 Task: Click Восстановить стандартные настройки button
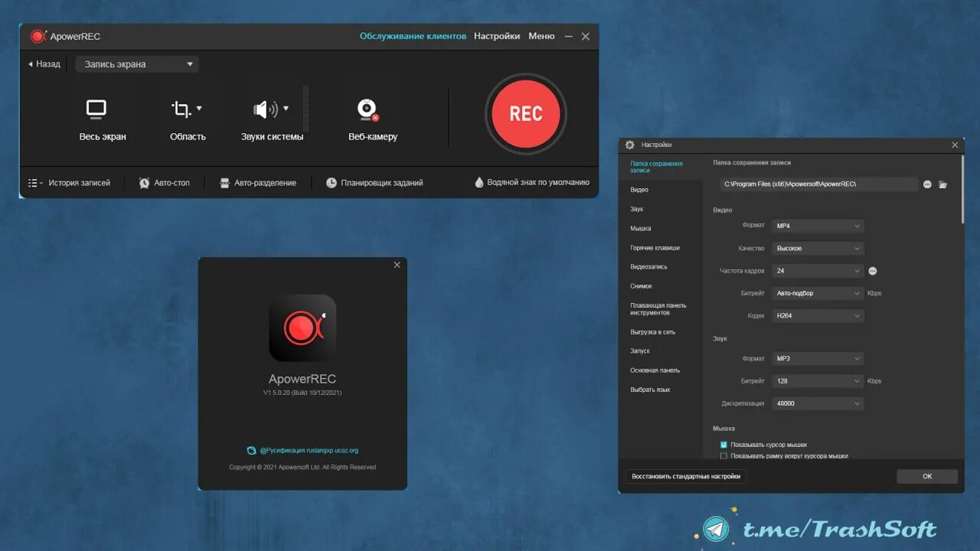pos(686,476)
